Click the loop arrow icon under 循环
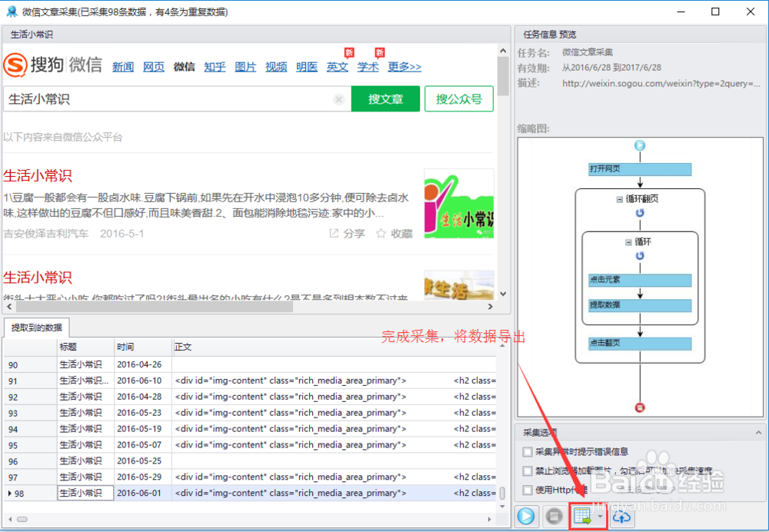 click(640, 255)
